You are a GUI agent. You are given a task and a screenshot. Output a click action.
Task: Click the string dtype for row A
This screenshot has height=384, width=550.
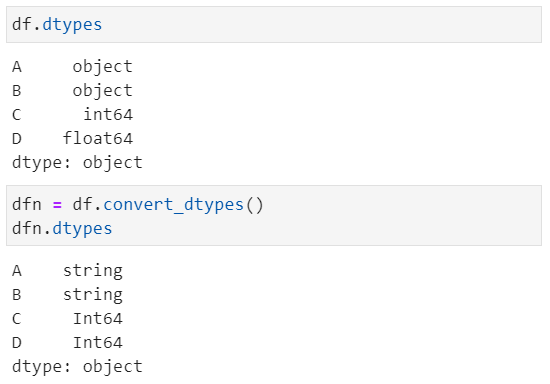click(x=93, y=271)
